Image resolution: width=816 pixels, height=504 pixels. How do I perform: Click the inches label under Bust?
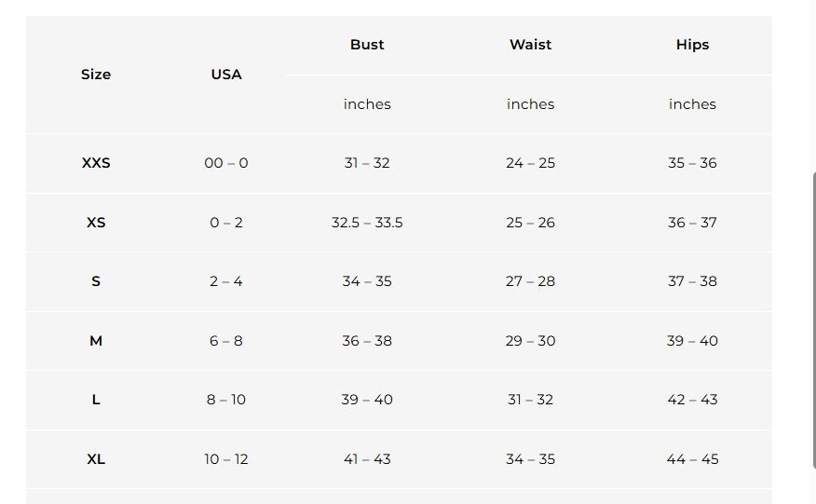tap(367, 104)
